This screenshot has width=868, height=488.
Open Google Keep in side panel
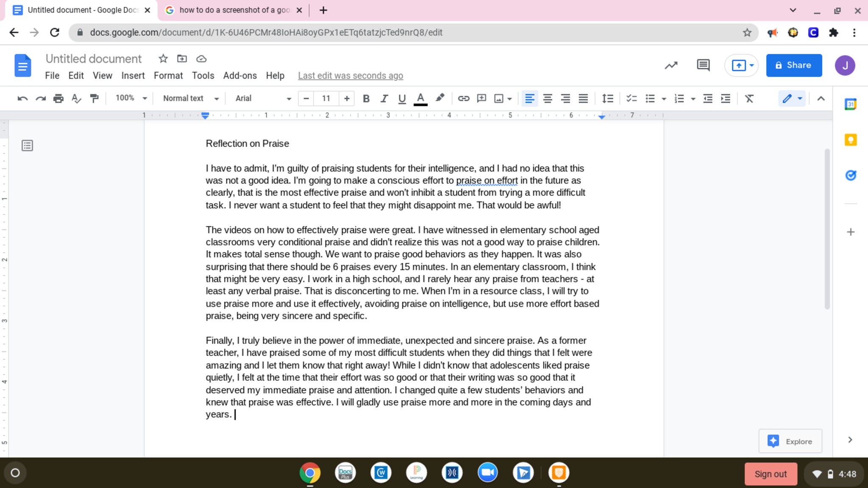click(850, 139)
